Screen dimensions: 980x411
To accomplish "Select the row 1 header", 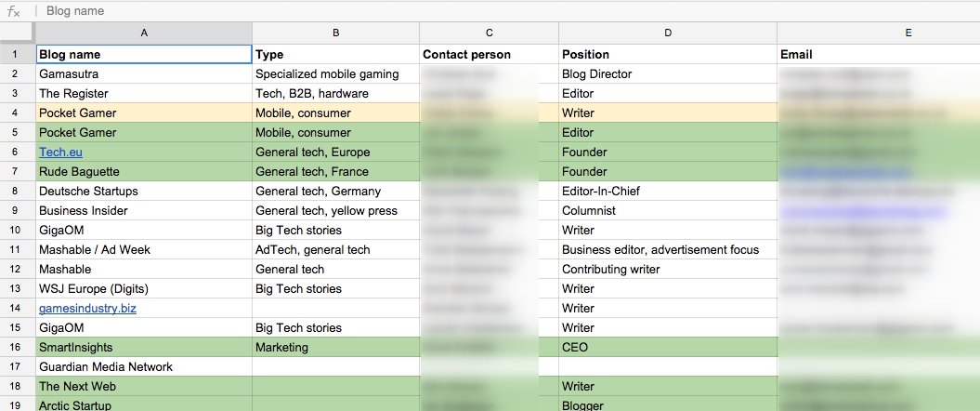I will click(x=18, y=55).
